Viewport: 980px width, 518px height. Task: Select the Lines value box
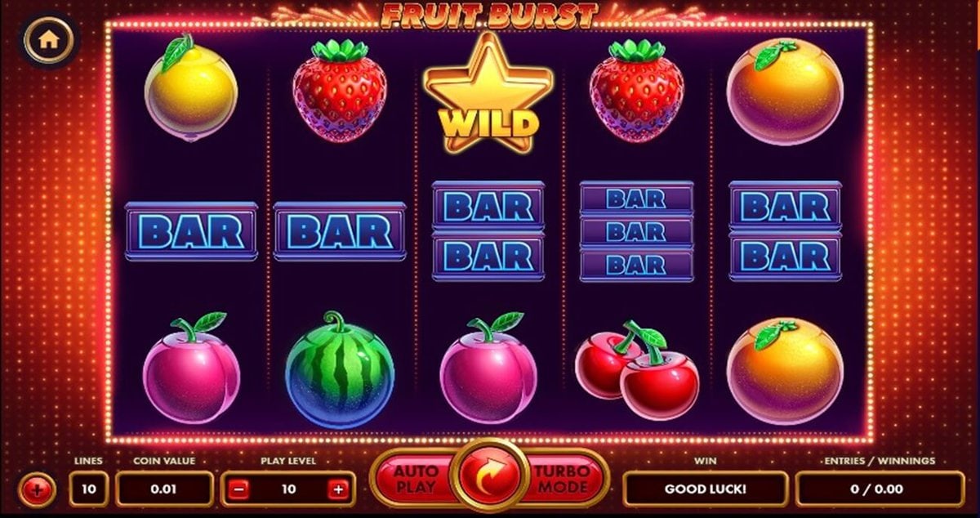click(89, 489)
